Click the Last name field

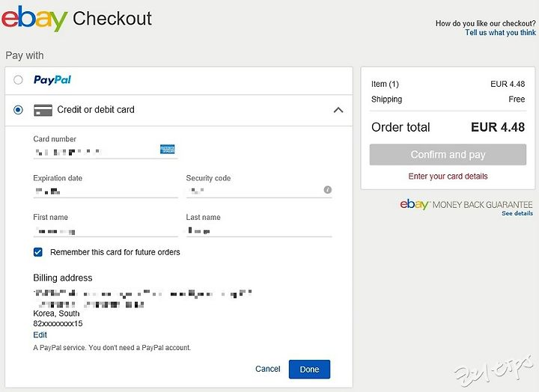[259, 230]
